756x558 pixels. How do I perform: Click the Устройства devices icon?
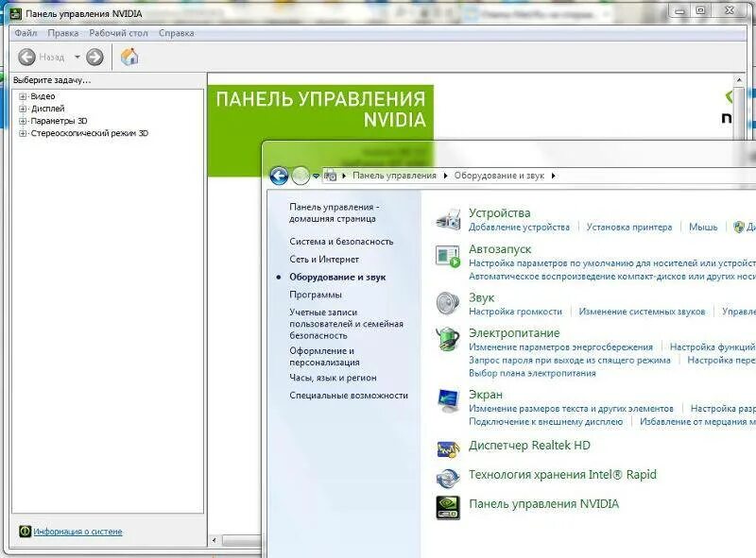pos(448,219)
